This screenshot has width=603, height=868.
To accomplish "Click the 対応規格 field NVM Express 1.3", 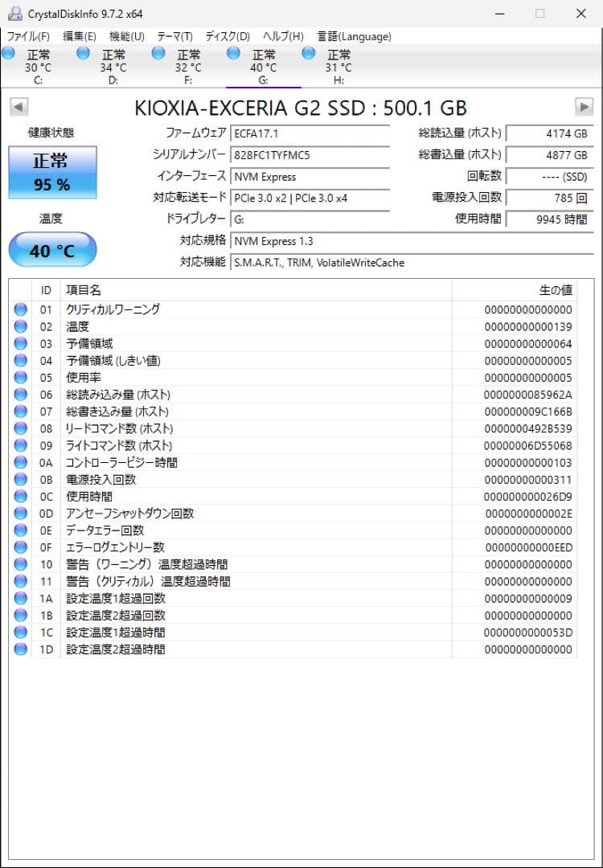I will click(412, 241).
